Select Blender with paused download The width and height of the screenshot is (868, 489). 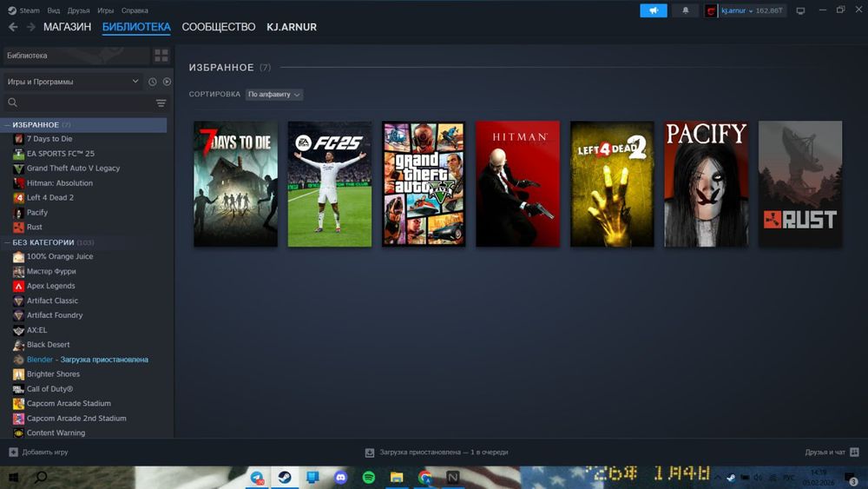pyautogui.click(x=88, y=360)
